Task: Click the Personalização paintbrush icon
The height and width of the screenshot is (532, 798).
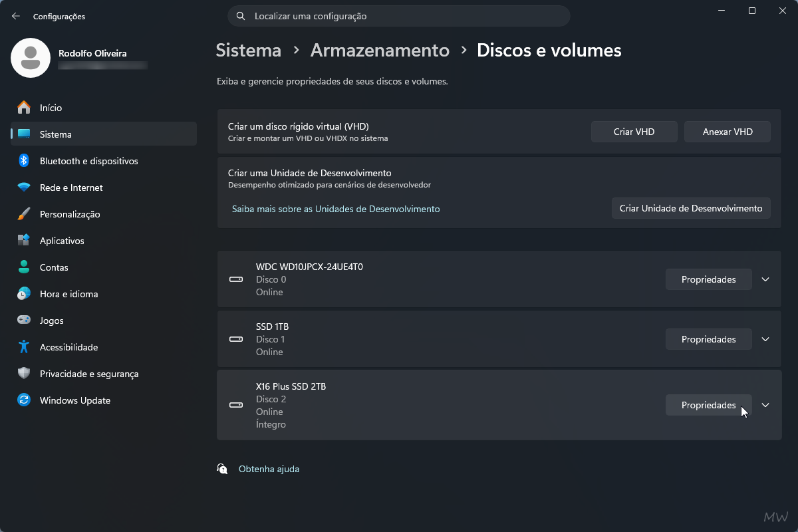Action: tap(24, 214)
